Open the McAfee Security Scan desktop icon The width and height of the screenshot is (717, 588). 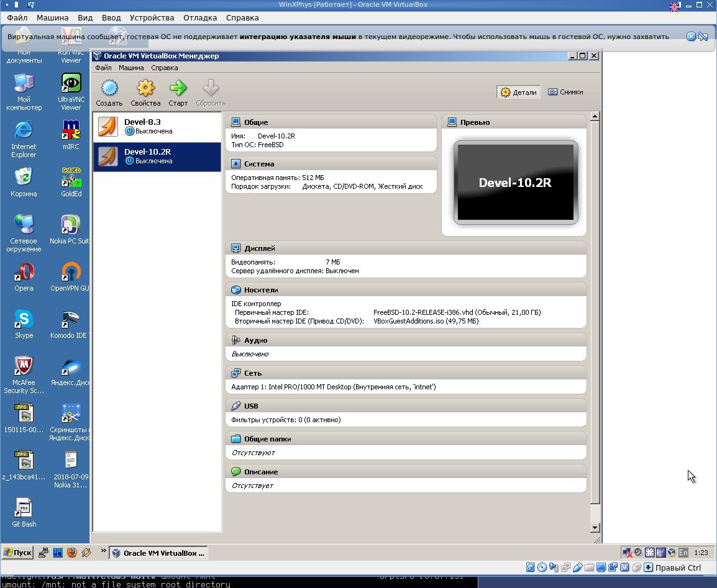pyautogui.click(x=24, y=375)
